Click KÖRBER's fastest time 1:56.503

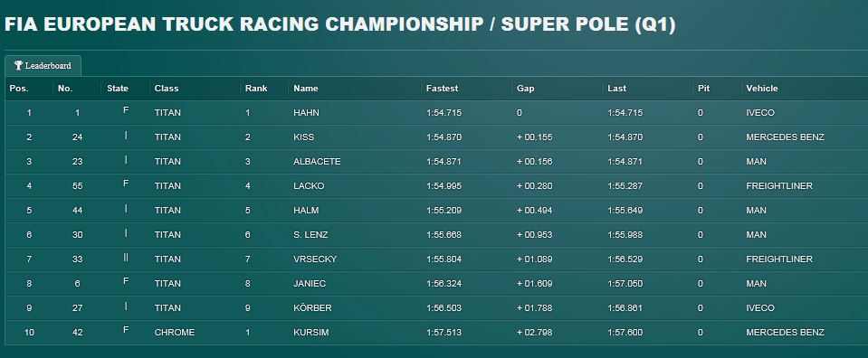click(444, 308)
